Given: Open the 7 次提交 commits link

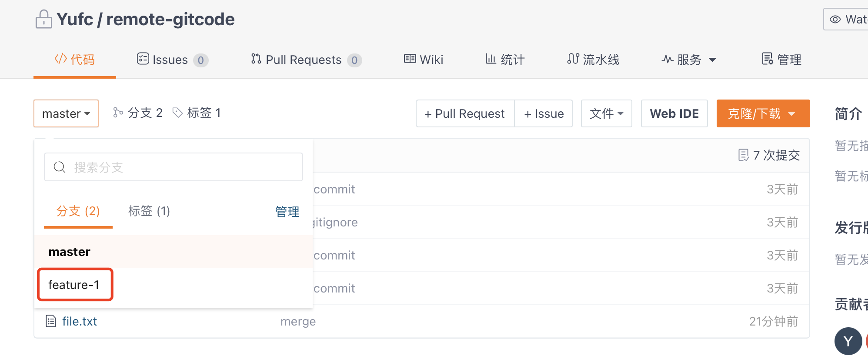Looking at the screenshot, I should 769,155.
